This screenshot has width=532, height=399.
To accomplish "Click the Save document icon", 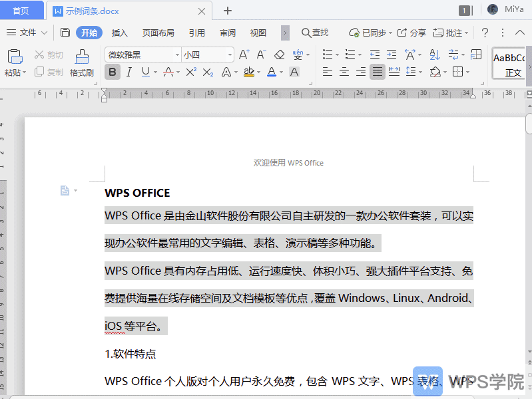I will tap(65, 33).
